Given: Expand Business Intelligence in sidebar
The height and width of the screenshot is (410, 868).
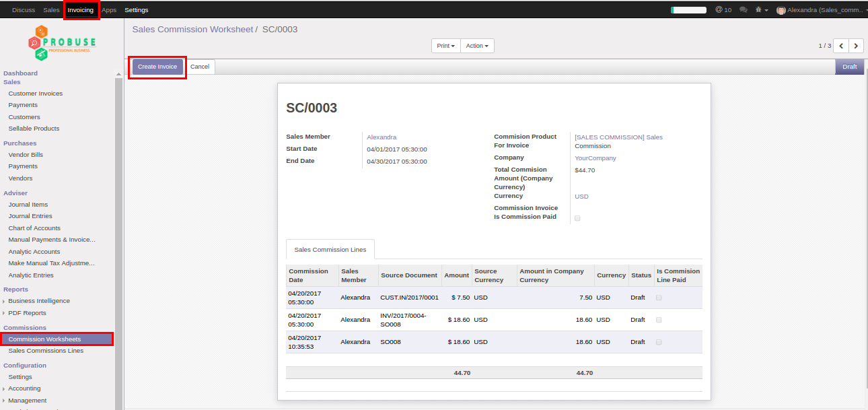Looking at the screenshot, I should (x=38, y=301).
